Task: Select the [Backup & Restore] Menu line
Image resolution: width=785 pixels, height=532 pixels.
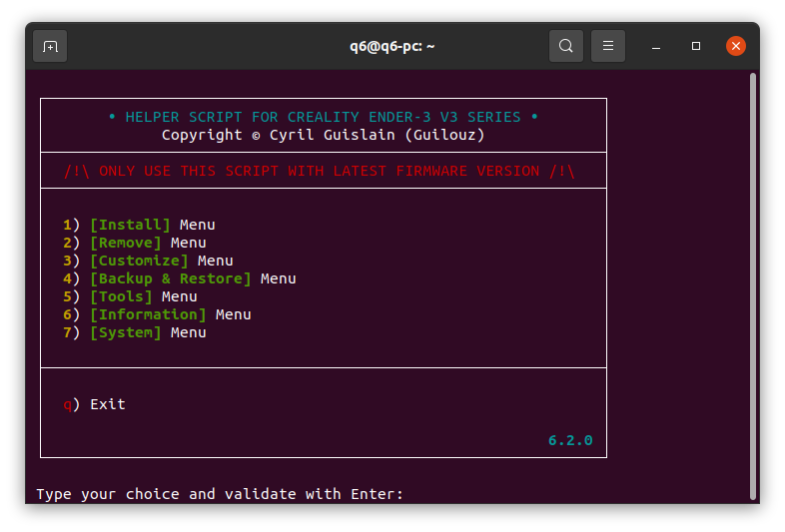Action: 192,278
